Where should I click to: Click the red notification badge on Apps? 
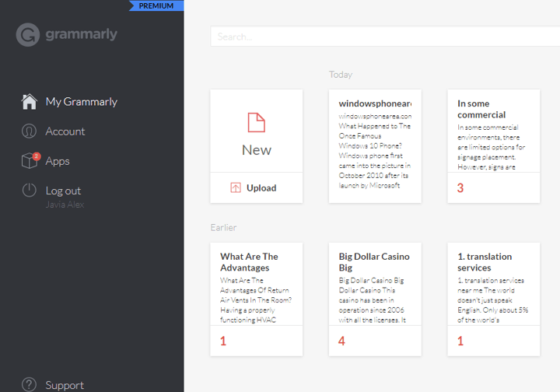[37, 156]
